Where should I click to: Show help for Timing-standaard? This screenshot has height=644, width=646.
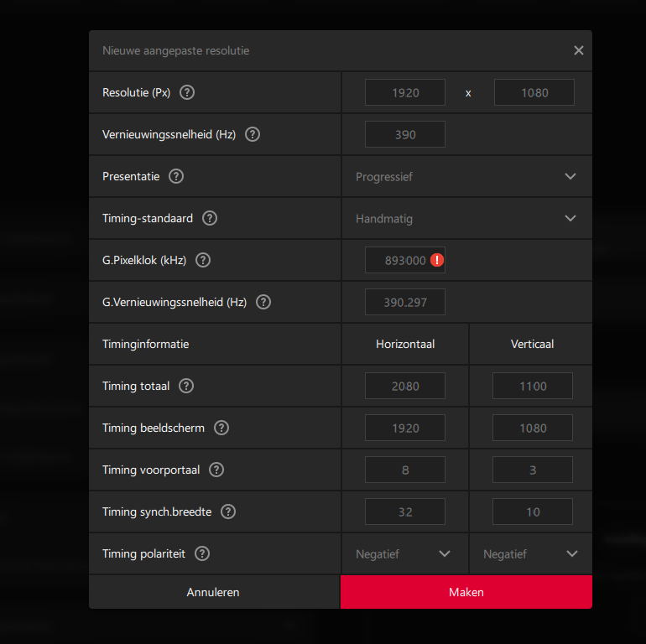click(x=210, y=218)
